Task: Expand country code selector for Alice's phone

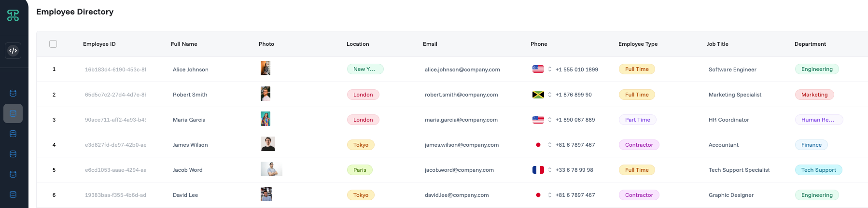Action: click(x=549, y=69)
